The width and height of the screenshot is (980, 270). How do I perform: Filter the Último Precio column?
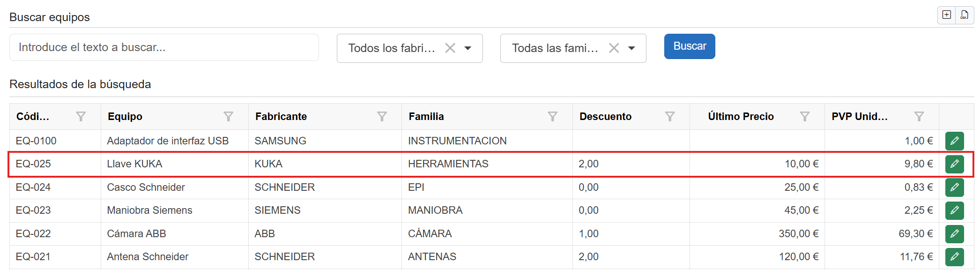(x=805, y=116)
